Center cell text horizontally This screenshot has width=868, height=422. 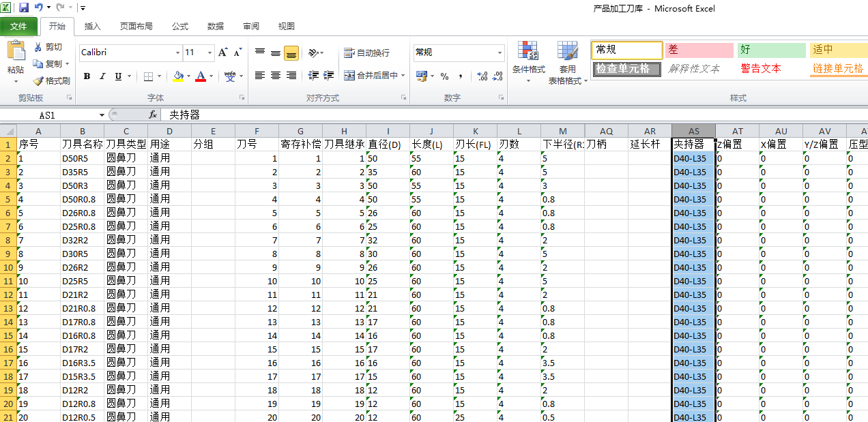coord(276,76)
